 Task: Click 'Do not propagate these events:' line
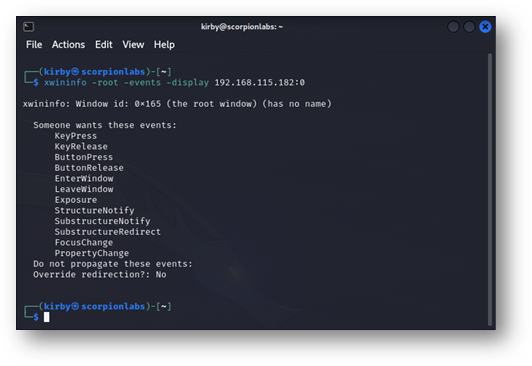(113, 264)
